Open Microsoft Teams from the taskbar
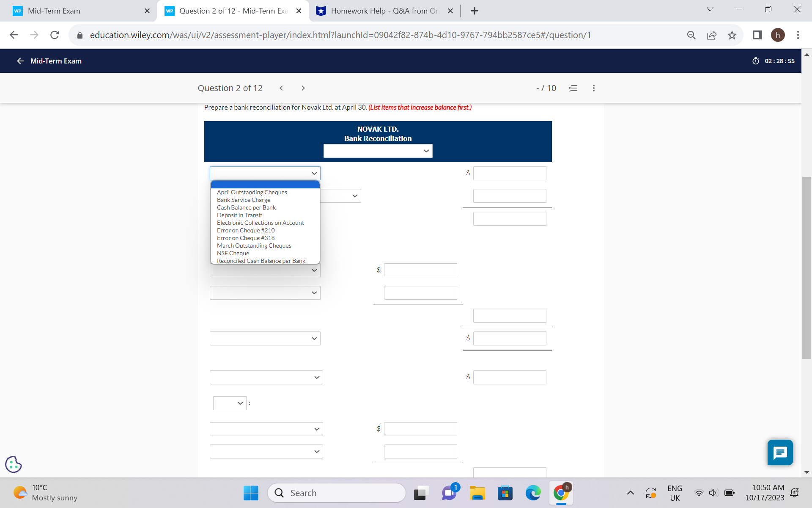The height and width of the screenshot is (508, 812). (449, 493)
